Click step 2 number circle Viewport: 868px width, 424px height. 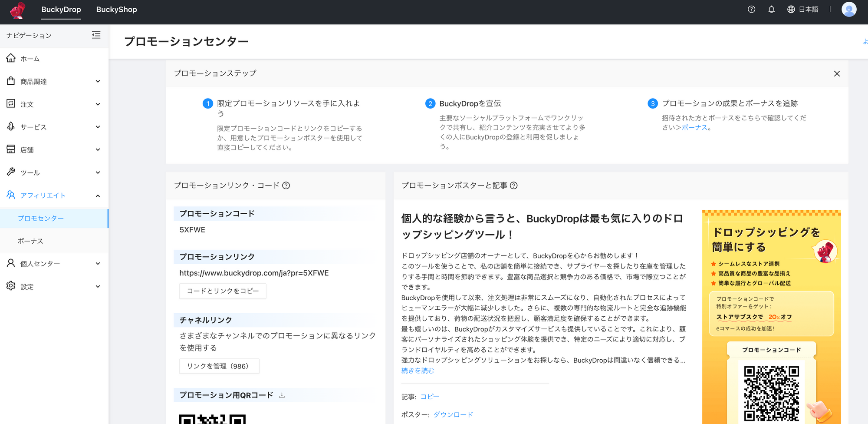tap(430, 103)
